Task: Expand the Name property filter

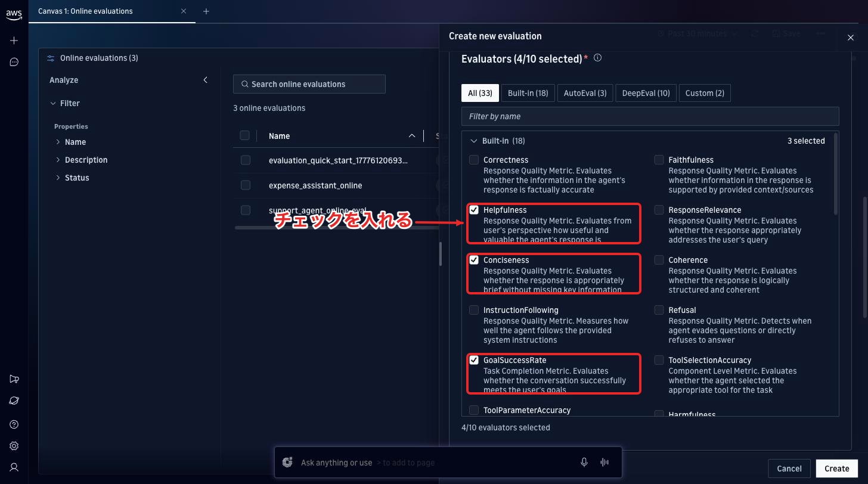Action: (x=58, y=142)
